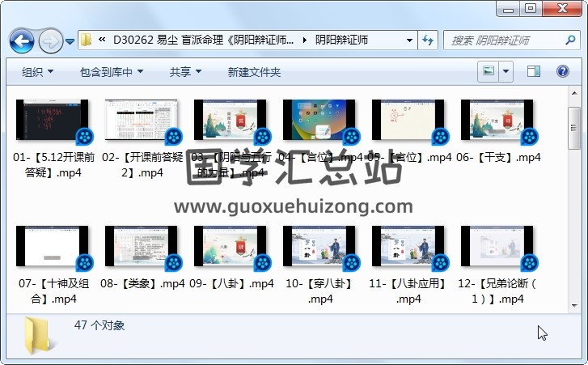Image resolution: width=588 pixels, height=365 pixels.
Task: Click file name 10-【穿八卦】.mp4
Action: (320, 291)
